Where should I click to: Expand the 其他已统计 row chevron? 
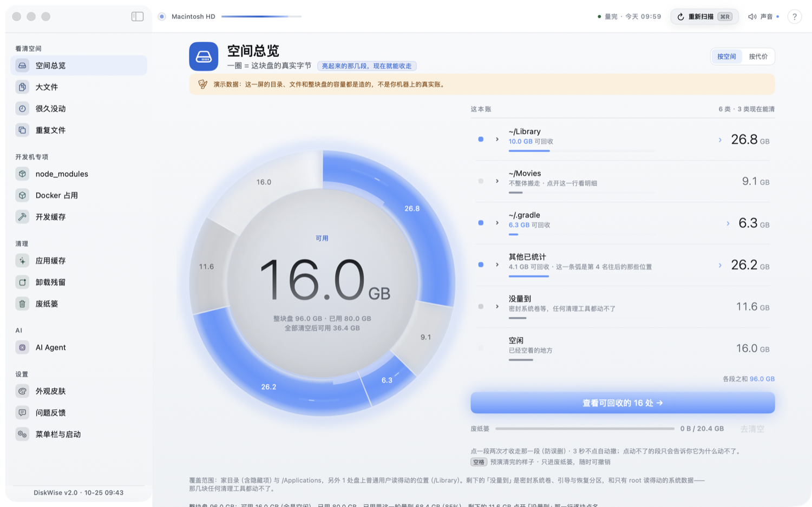coord(497,265)
